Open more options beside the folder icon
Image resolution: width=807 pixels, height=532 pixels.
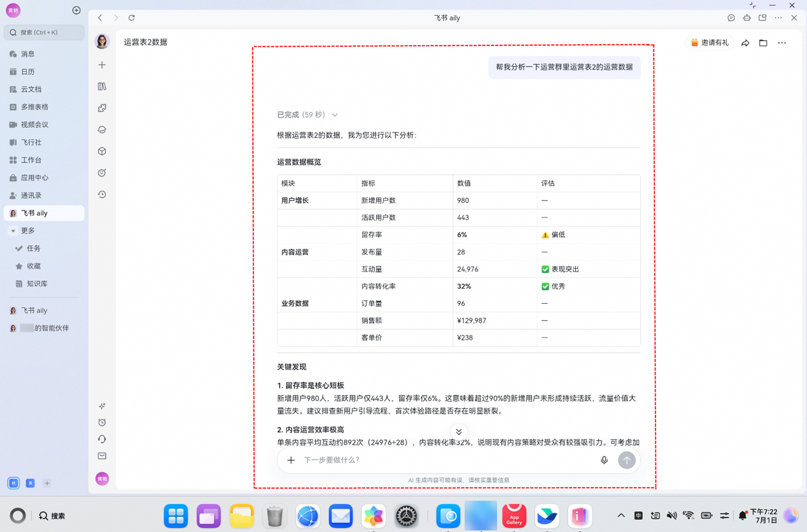(x=782, y=43)
